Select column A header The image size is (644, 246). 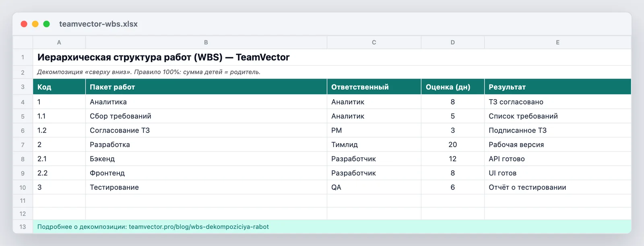click(59, 42)
